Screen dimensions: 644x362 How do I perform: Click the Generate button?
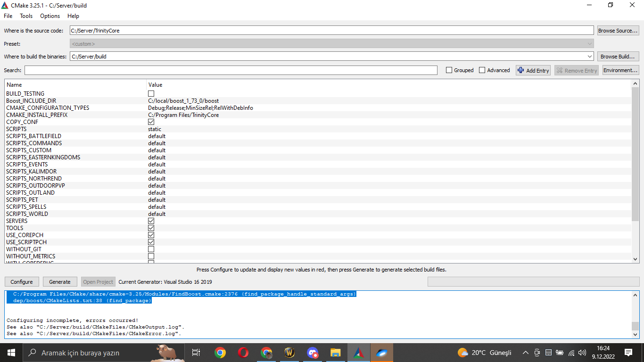pos(60,282)
